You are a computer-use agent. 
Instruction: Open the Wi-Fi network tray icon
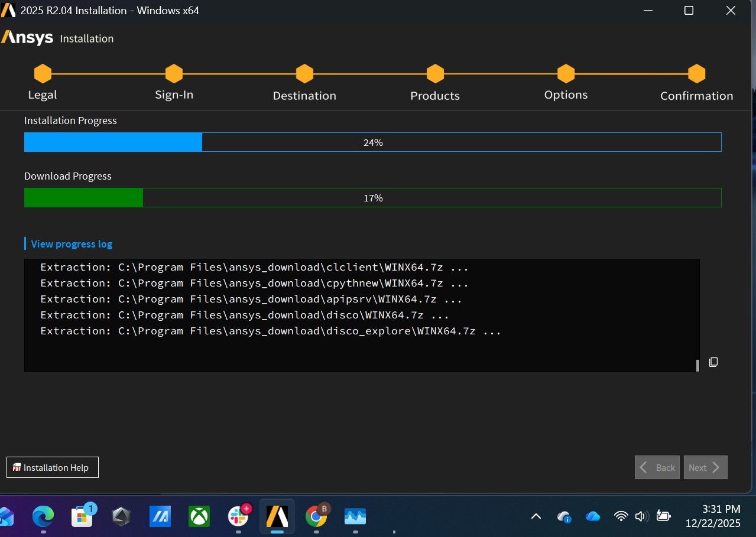621,516
